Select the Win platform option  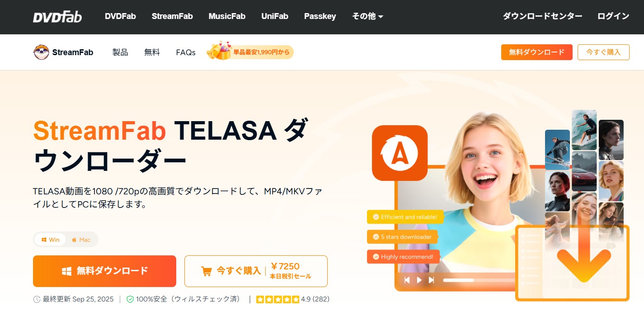(x=50, y=240)
